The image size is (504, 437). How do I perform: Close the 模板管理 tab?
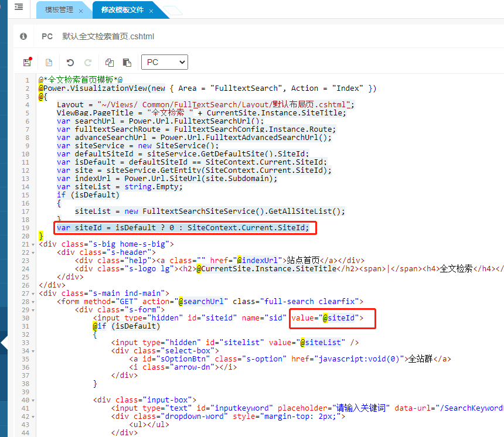click(x=81, y=11)
